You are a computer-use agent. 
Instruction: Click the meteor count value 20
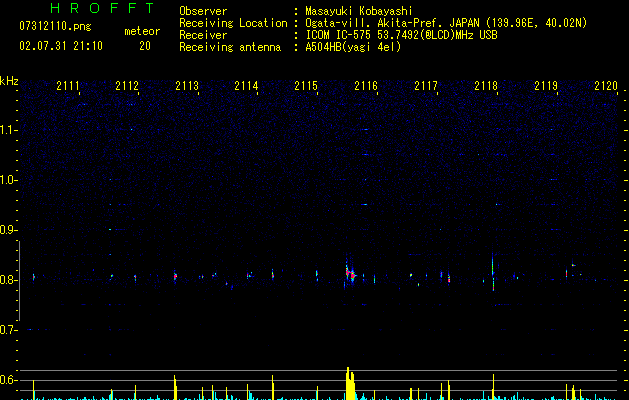click(145, 46)
